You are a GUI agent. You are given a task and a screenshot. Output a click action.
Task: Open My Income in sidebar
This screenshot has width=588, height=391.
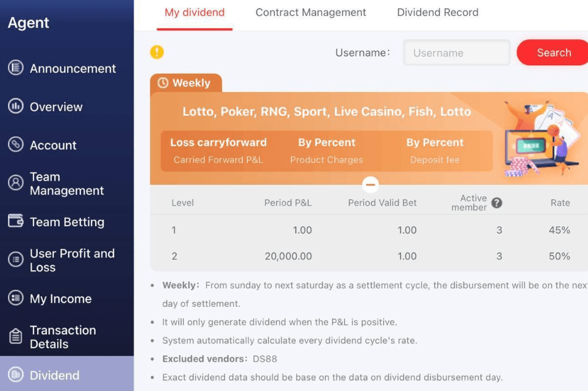pos(60,299)
